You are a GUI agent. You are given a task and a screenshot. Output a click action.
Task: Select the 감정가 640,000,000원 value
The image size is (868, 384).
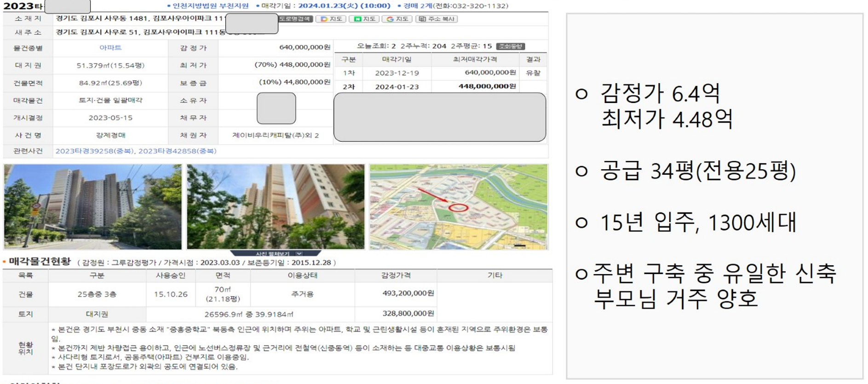305,47
